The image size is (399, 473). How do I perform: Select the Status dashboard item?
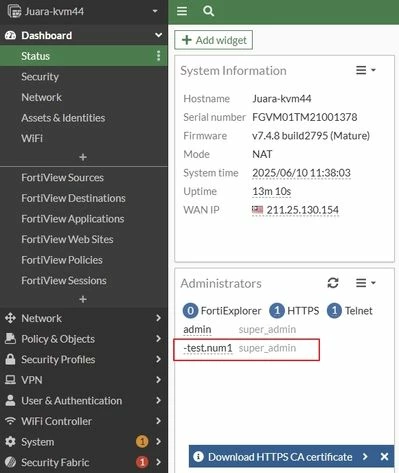(x=84, y=56)
